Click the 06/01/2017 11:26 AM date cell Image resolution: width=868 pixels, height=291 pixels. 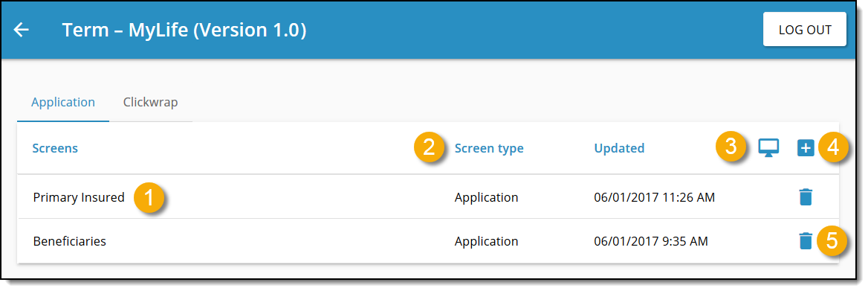pyautogui.click(x=654, y=197)
